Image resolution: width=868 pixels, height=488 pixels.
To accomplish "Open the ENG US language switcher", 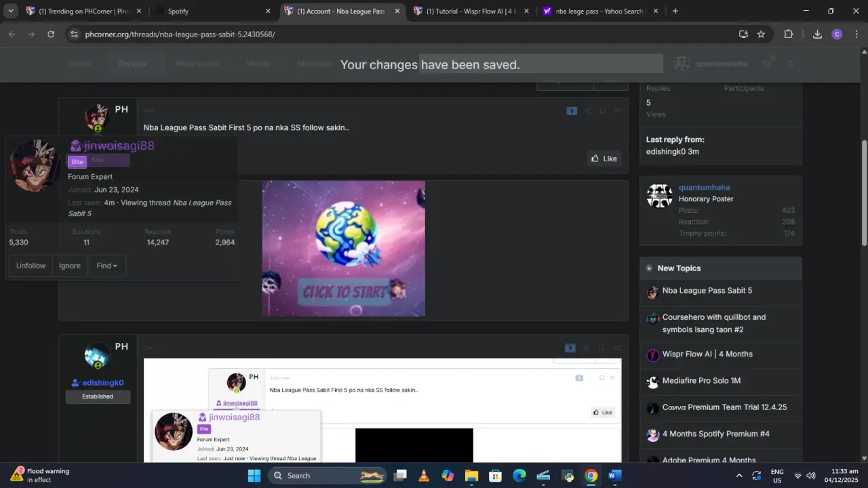I will pos(777,476).
